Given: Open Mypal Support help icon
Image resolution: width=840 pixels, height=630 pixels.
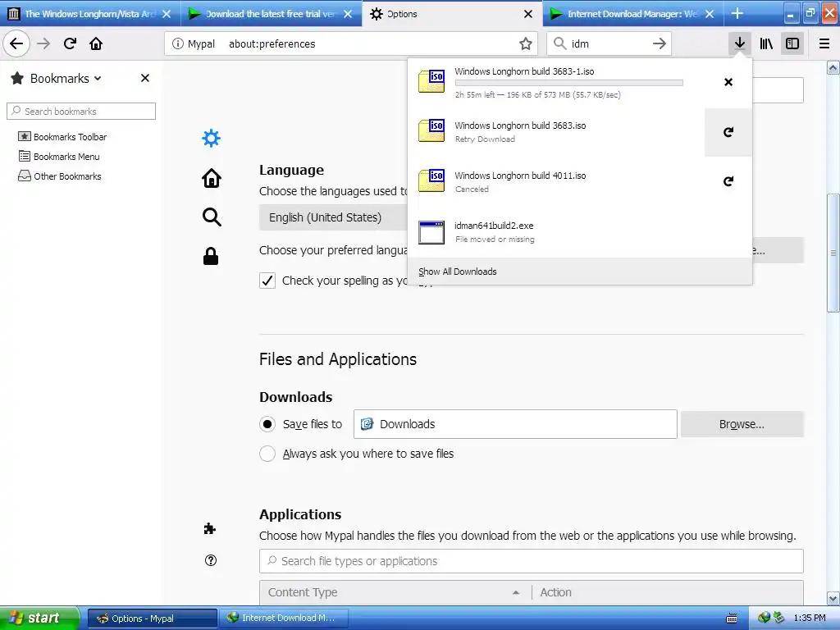Looking at the screenshot, I should coord(211,560).
